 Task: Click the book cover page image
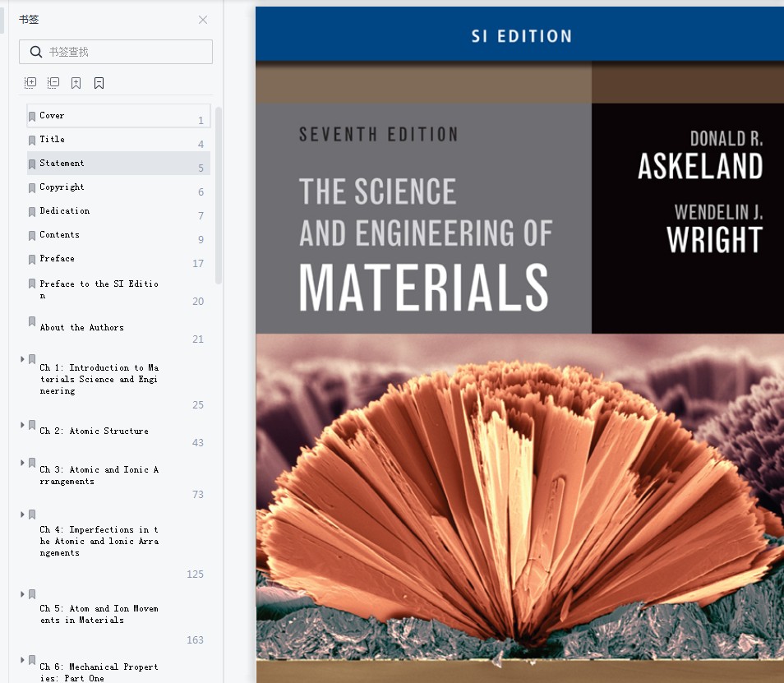point(519,345)
